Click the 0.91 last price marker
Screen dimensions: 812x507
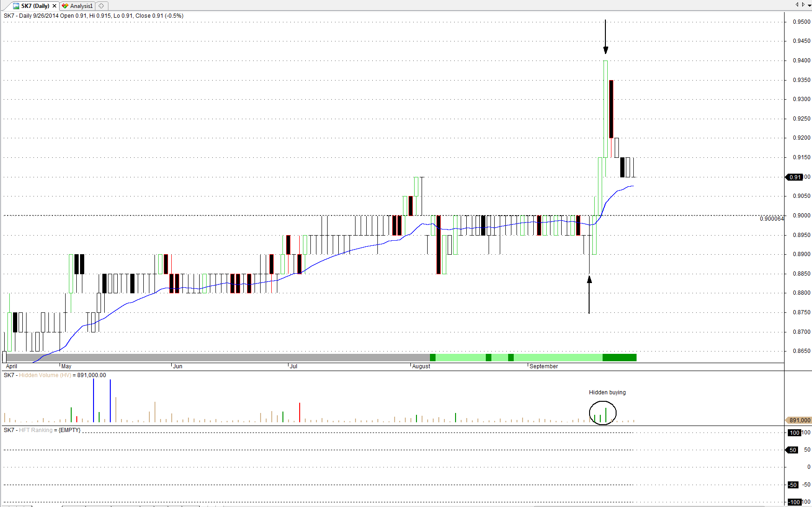795,177
